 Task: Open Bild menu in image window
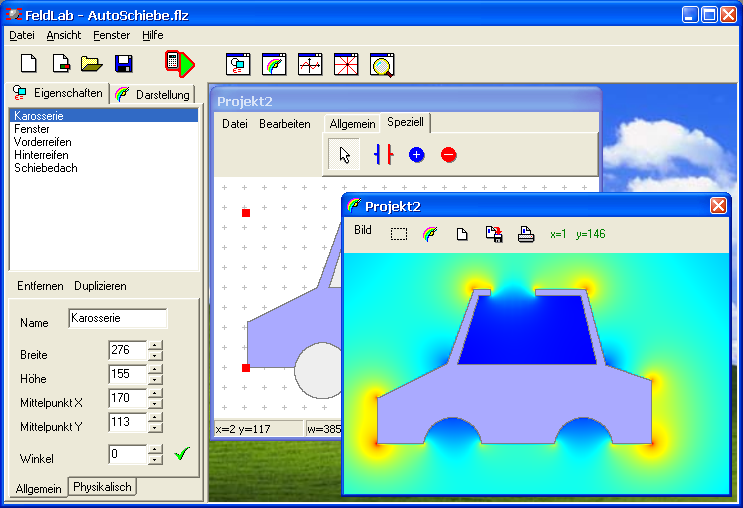363,230
